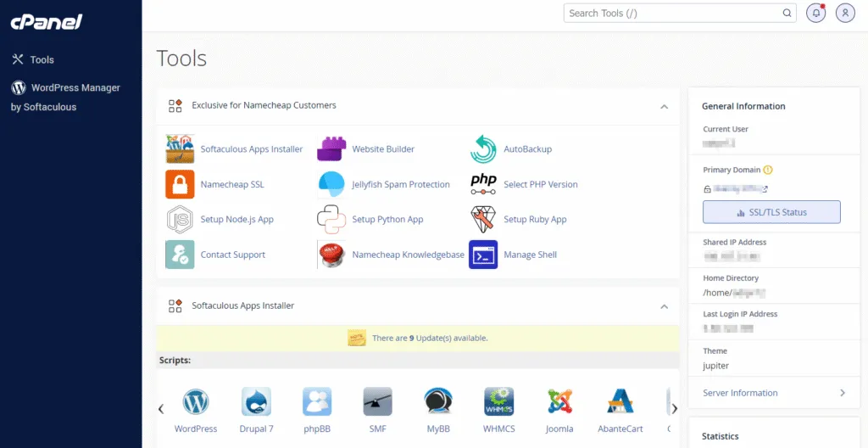Click the Manage Shell terminal icon

click(483, 255)
